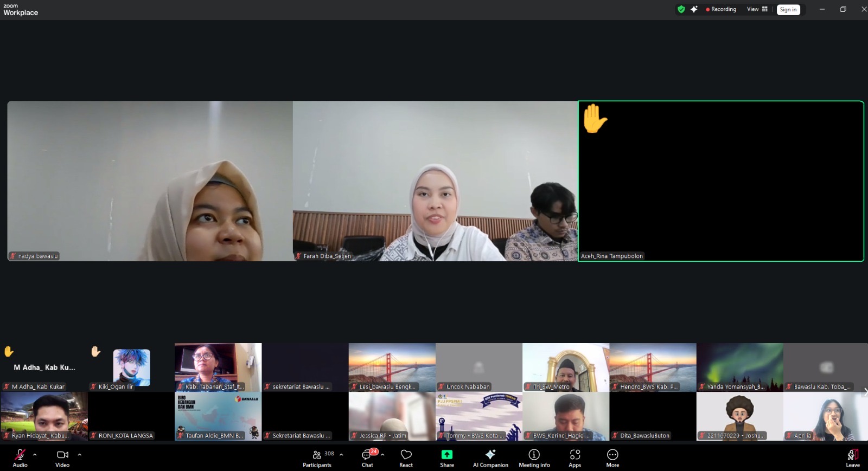The width and height of the screenshot is (868, 471).
Task: Open the Apps panel
Action: (575, 457)
